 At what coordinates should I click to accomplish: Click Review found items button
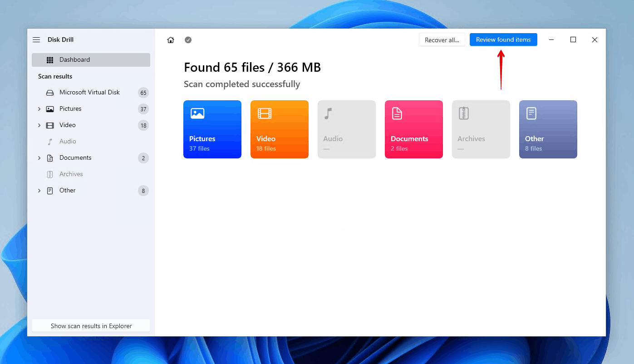503,39
